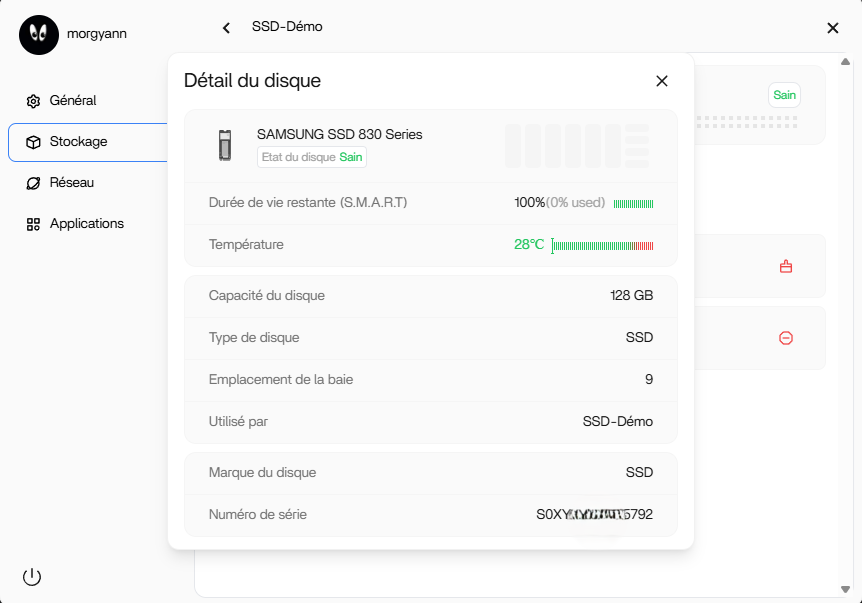
Task: Click the Emplacement de la baie label
Action: coord(280,380)
